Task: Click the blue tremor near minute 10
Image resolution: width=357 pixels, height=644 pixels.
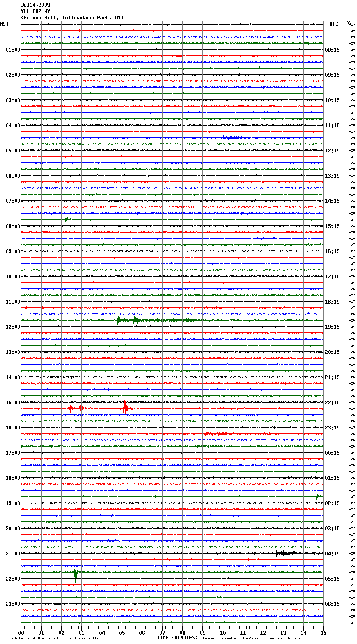Action: tap(232, 138)
